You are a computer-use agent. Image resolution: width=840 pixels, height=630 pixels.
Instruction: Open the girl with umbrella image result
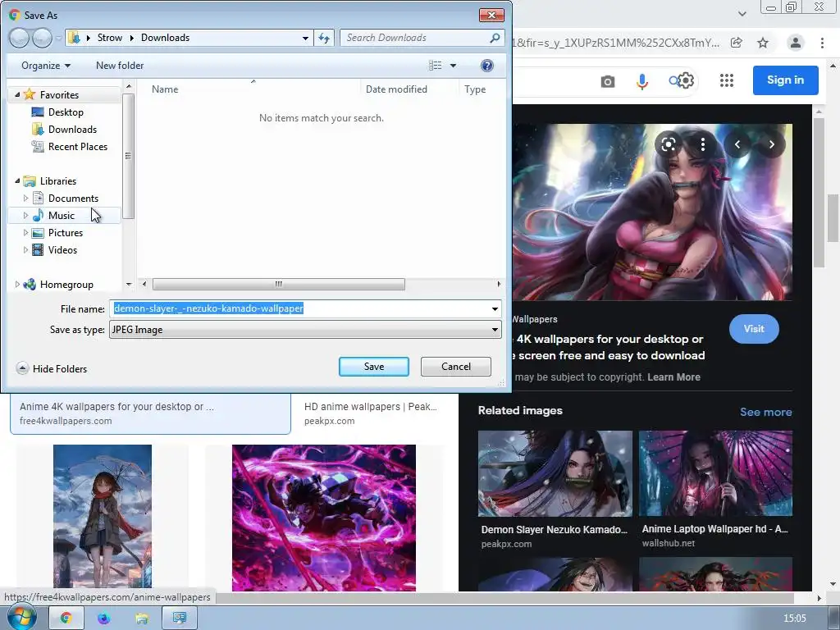pos(103,517)
